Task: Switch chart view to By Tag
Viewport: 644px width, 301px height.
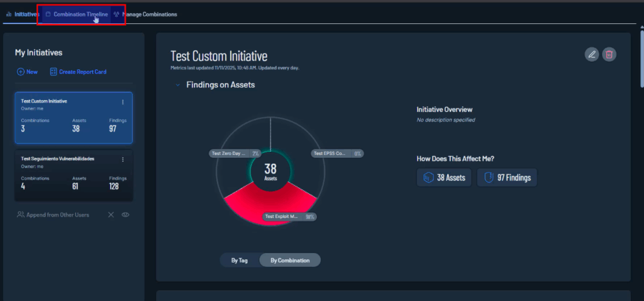Action: (240, 260)
